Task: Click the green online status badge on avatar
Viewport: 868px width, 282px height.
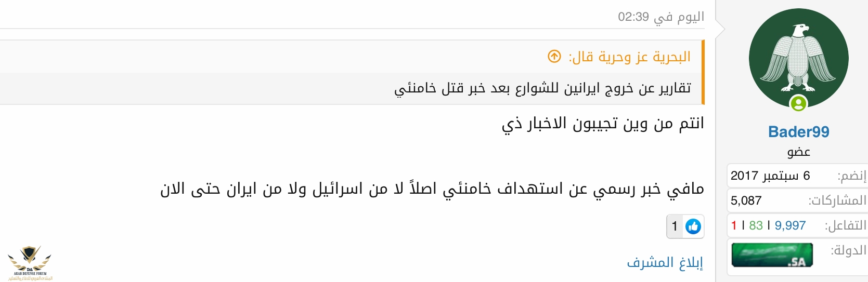Action: [x=798, y=103]
